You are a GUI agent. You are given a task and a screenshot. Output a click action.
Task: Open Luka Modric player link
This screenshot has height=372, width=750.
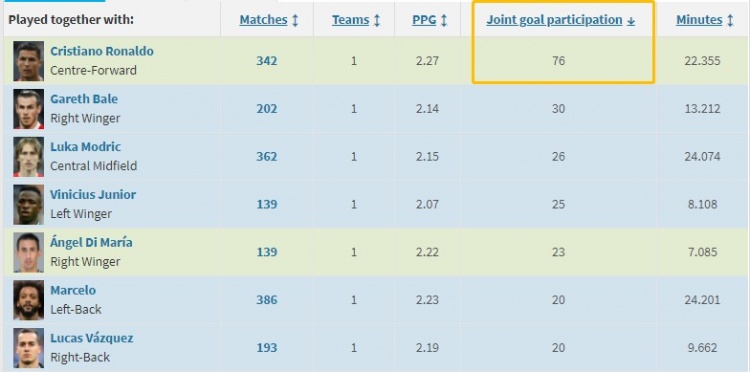pyautogui.click(x=86, y=147)
